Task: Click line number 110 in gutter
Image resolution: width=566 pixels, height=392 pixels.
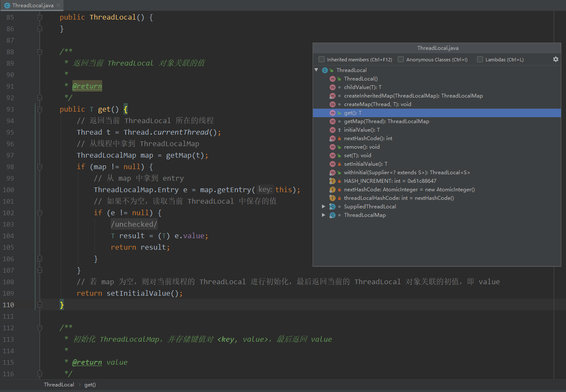Action: pyautogui.click(x=9, y=305)
